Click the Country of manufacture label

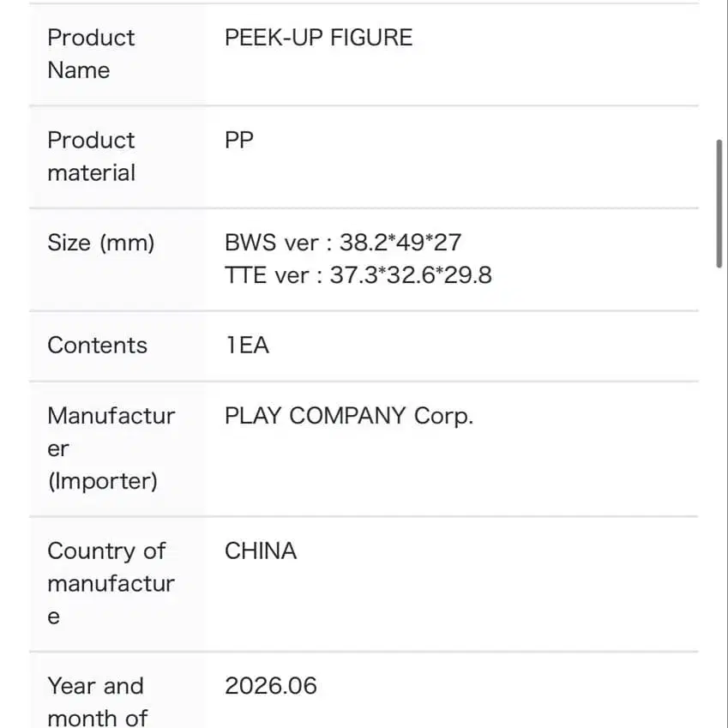[111, 584]
